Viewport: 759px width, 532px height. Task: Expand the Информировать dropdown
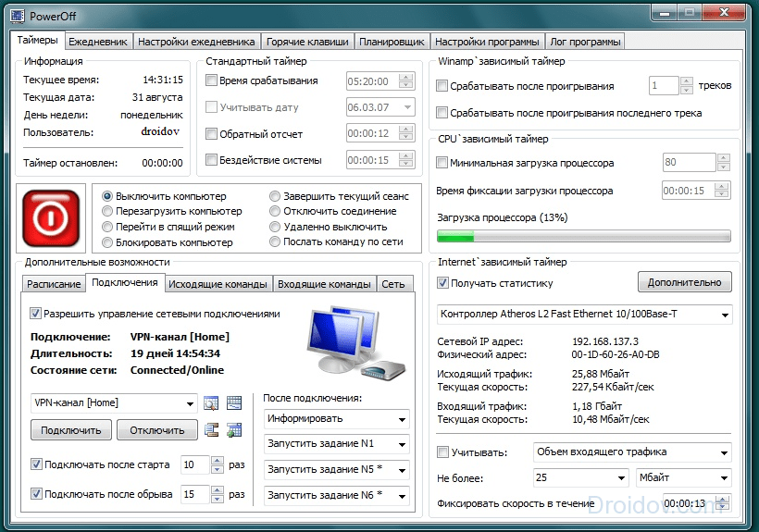click(400, 418)
